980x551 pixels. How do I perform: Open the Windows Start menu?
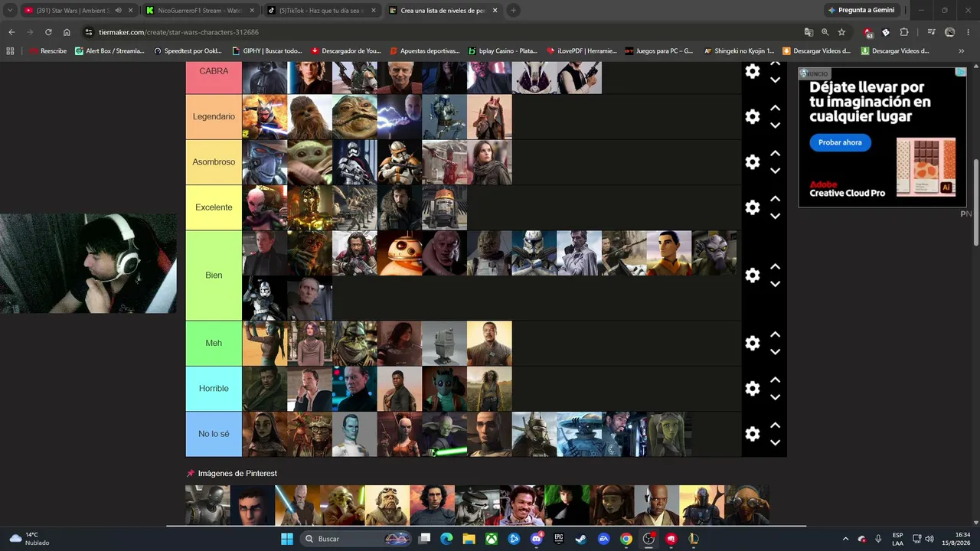(x=286, y=539)
